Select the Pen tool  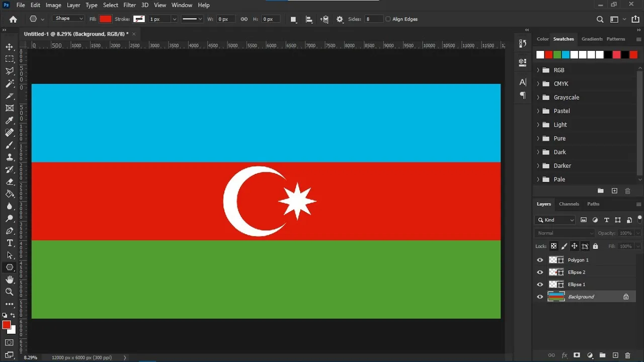pyautogui.click(x=10, y=231)
